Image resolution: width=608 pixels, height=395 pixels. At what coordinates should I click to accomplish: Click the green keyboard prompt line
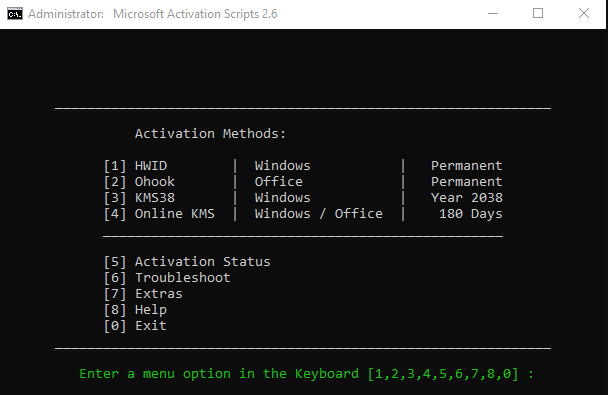(307, 374)
